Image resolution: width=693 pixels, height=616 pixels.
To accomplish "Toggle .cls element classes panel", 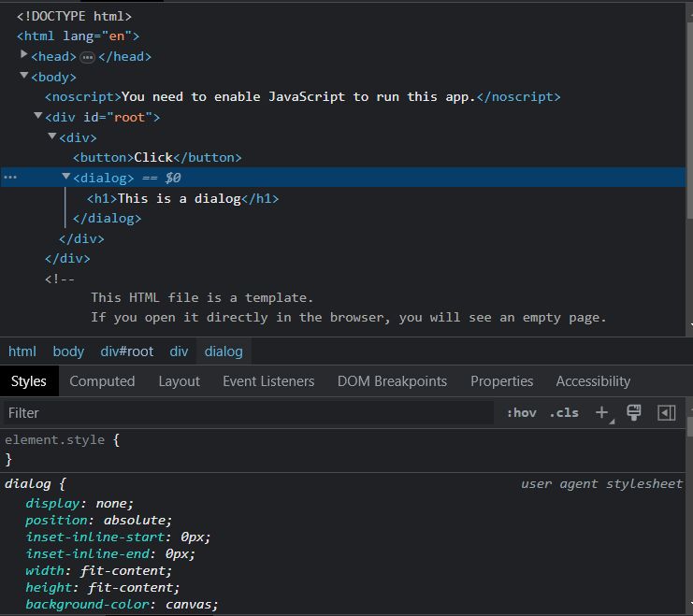I will tap(564, 413).
